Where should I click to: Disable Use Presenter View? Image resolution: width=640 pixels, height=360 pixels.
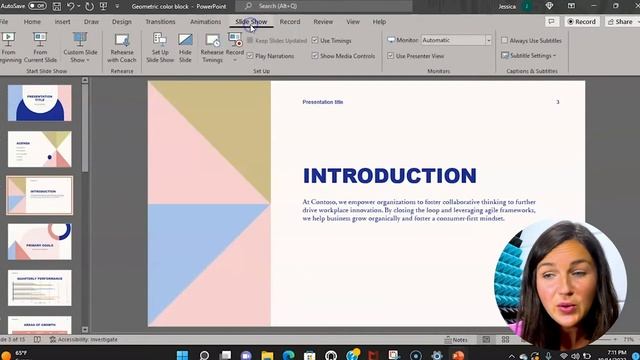coord(391,56)
